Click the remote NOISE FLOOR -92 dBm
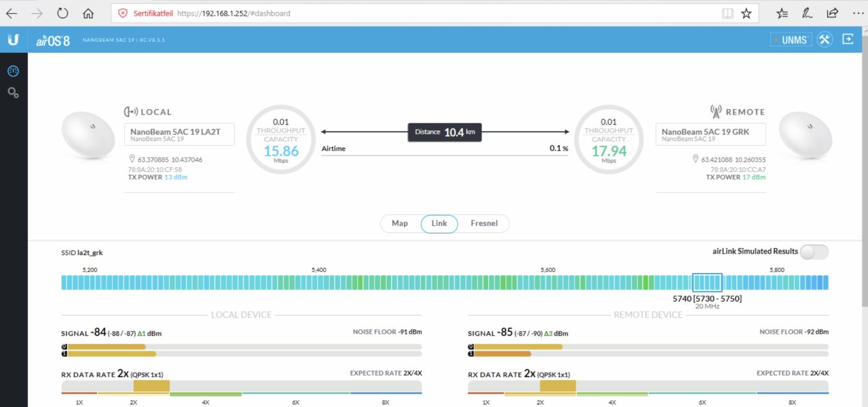This screenshot has width=868, height=407. click(794, 332)
